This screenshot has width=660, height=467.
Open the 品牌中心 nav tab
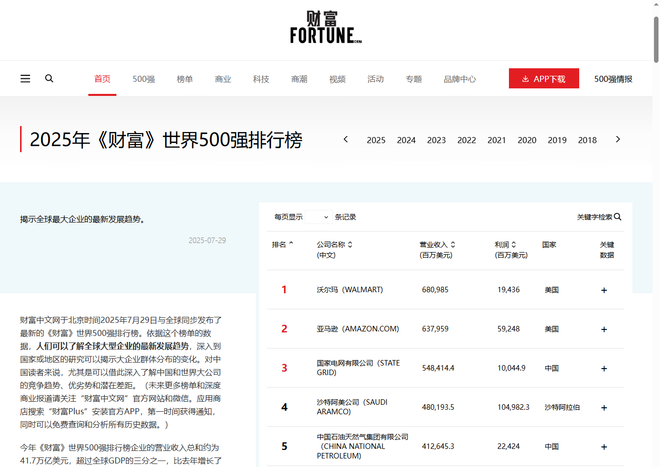[460, 79]
